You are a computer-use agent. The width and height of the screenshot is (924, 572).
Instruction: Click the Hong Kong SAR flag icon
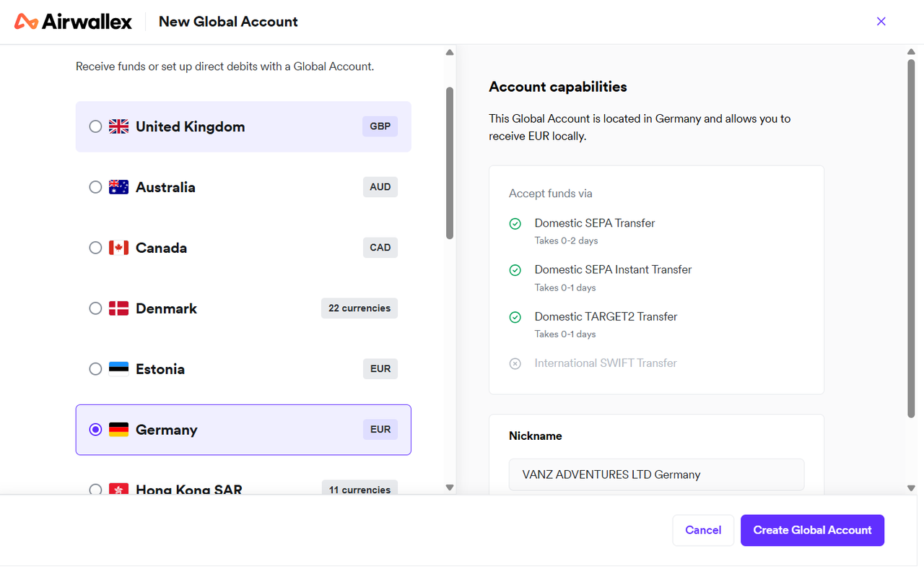point(118,489)
